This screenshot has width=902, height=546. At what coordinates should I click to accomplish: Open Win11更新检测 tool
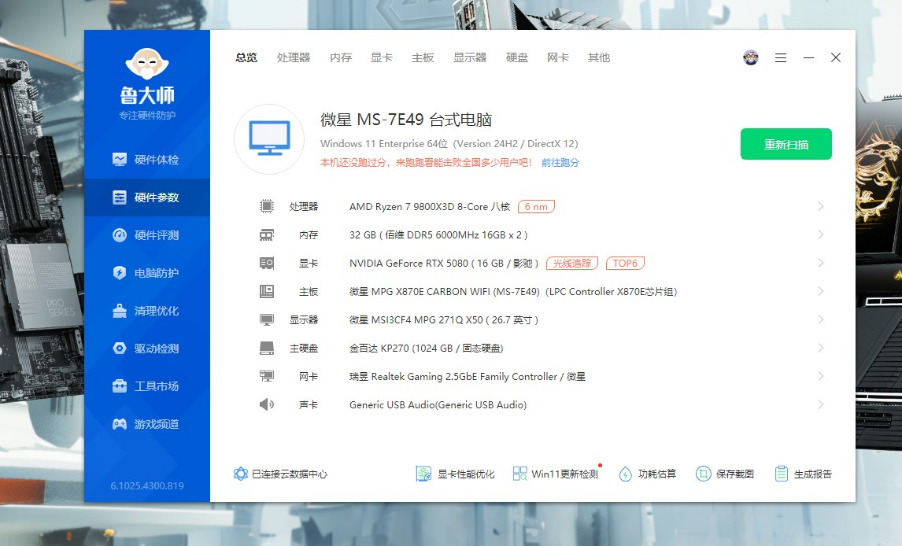[x=556, y=474]
